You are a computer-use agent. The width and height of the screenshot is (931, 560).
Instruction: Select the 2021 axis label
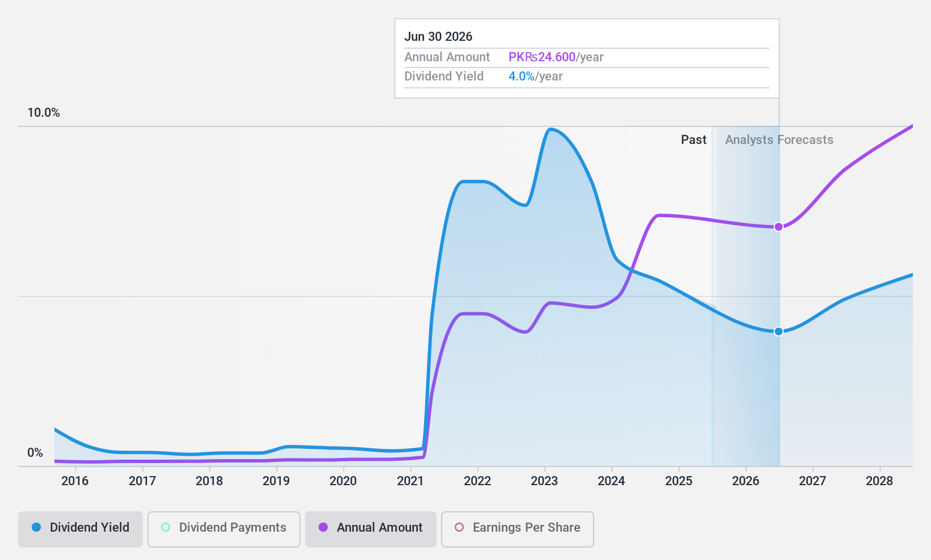(411, 481)
